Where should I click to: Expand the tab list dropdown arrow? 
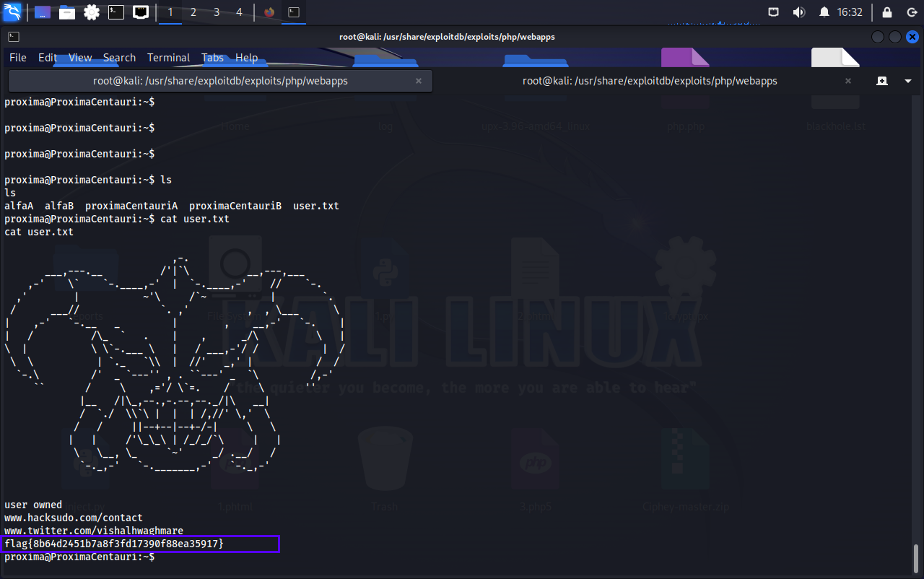coord(908,81)
